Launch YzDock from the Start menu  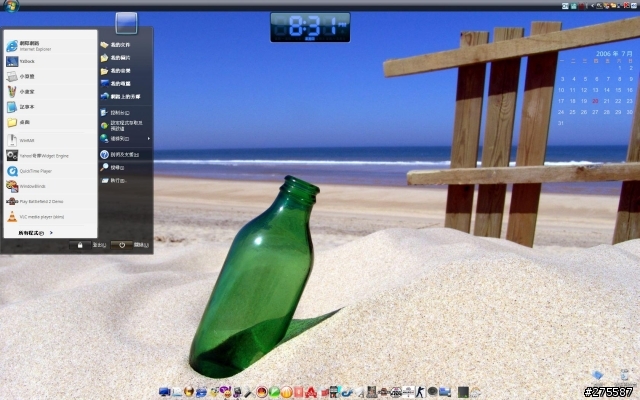[51, 61]
